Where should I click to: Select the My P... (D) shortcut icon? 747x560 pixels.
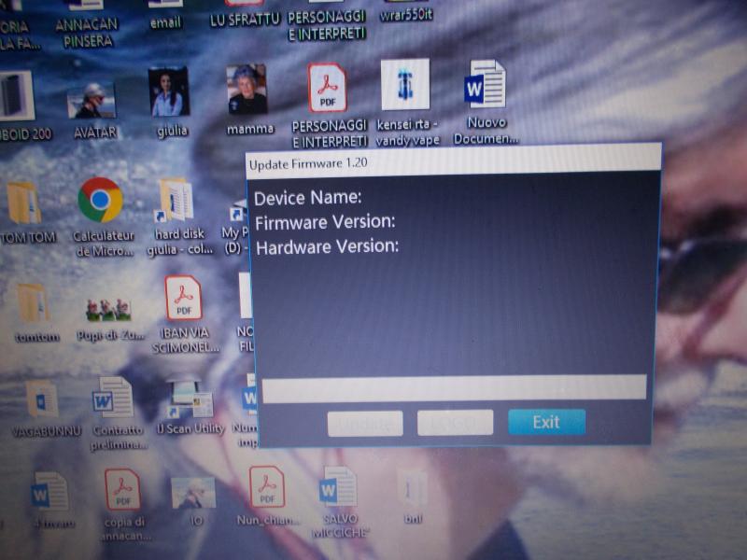237,210
